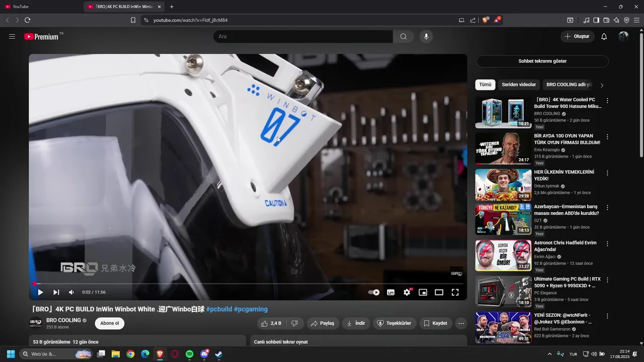Click in the Ara search field

tap(303, 37)
